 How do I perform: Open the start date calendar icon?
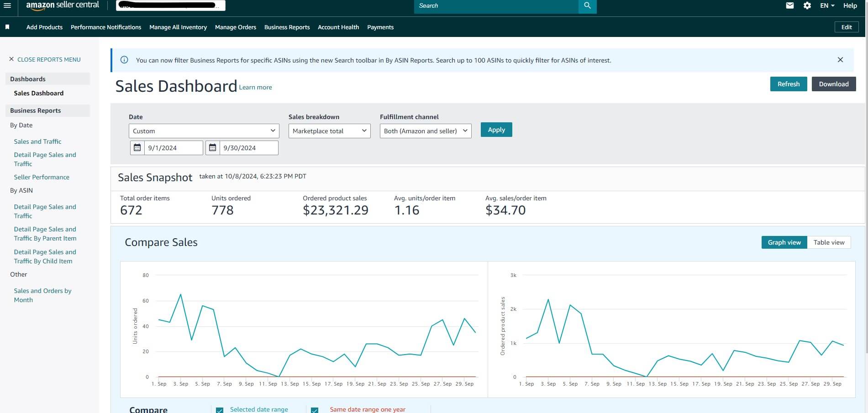(x=137, y=148)
